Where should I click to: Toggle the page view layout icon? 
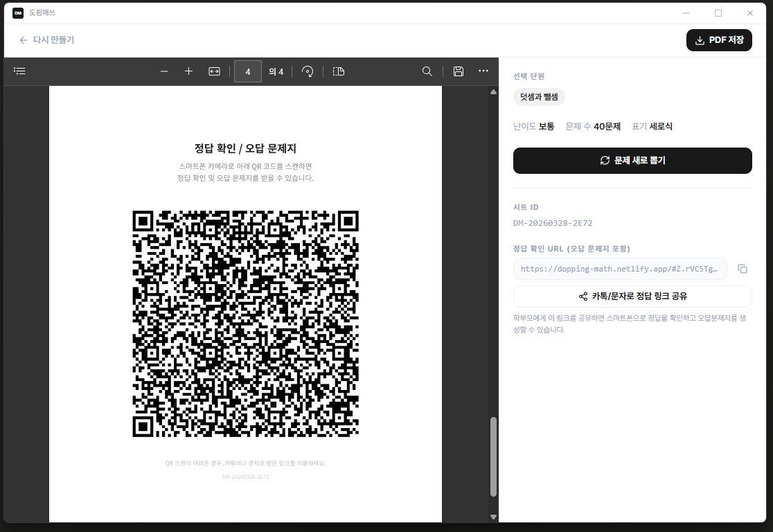tap(339, 71)
